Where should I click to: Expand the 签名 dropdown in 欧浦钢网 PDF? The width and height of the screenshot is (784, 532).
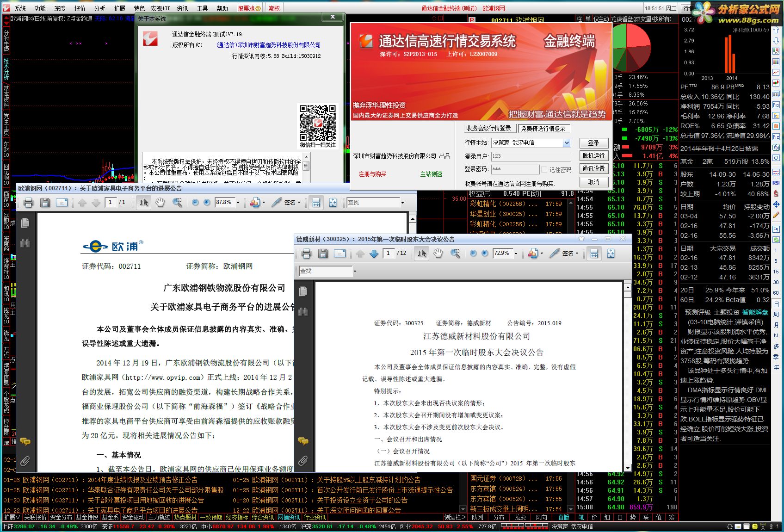(299, 203)
